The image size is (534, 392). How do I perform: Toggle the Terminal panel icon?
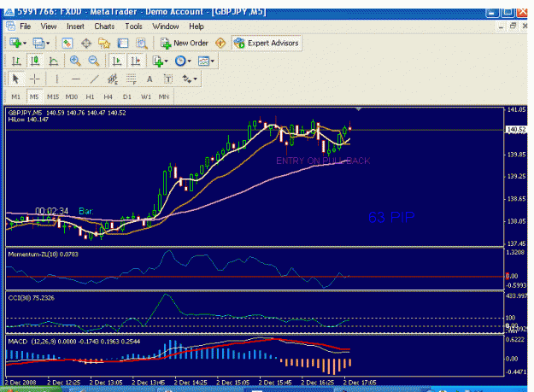pyautogui.click(x=122, y=44)
